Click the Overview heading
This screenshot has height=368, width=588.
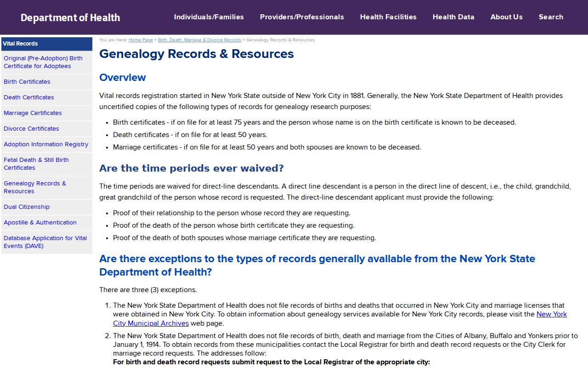click(x=123, y=77)
